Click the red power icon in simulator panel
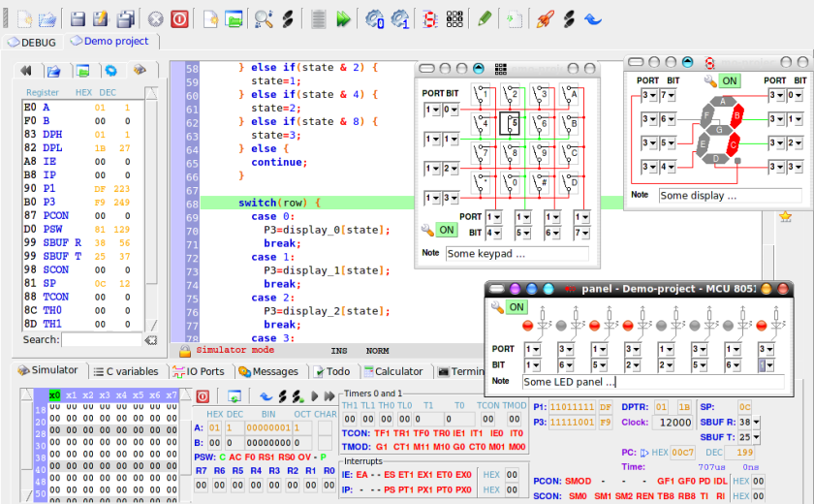This screenshot has height=504, width=814. [203, 396]
